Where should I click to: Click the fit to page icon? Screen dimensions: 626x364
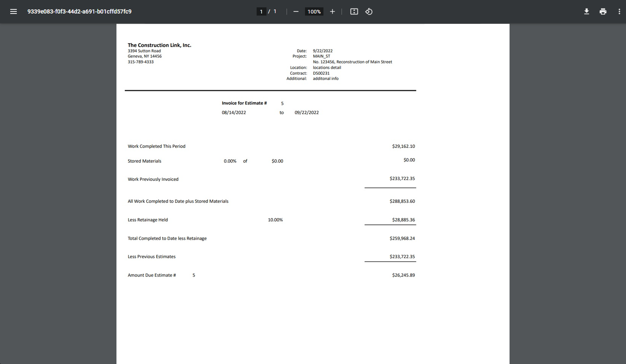click(x=354, y=11)
